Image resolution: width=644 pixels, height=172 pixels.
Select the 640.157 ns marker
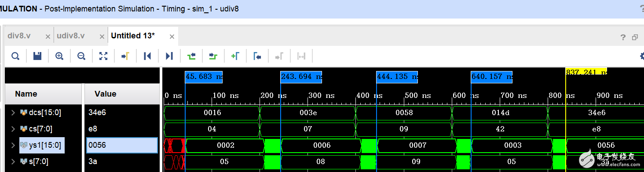491,77
